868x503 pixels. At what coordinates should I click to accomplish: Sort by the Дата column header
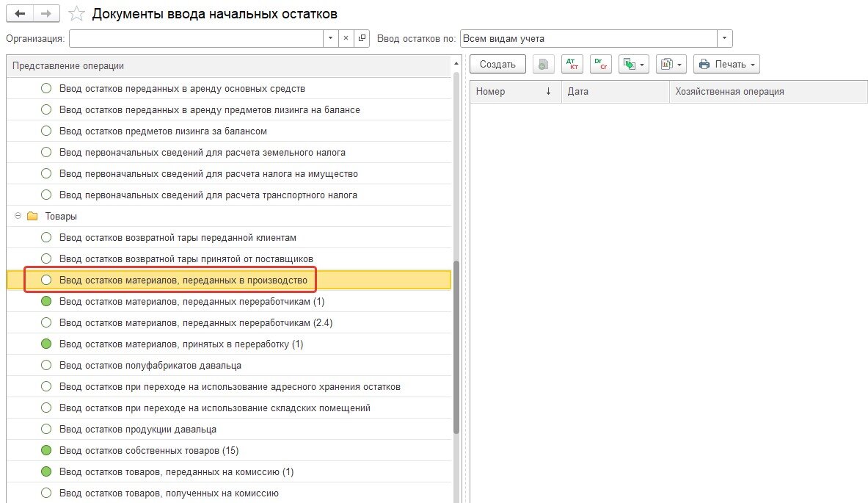615,91
